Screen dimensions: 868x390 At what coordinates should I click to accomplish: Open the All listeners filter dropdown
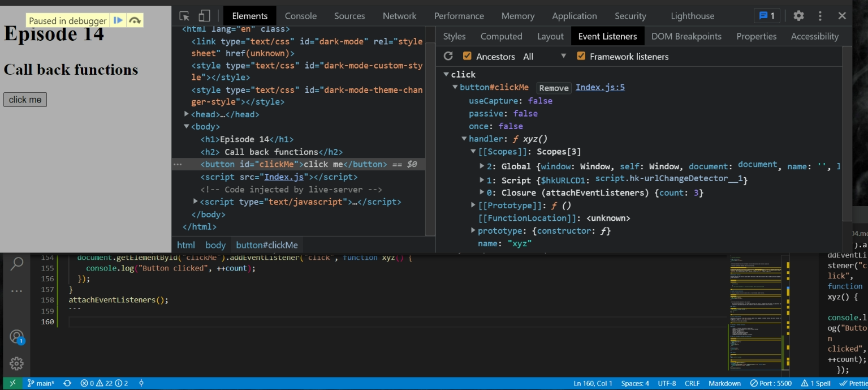(x=544, y=56)
